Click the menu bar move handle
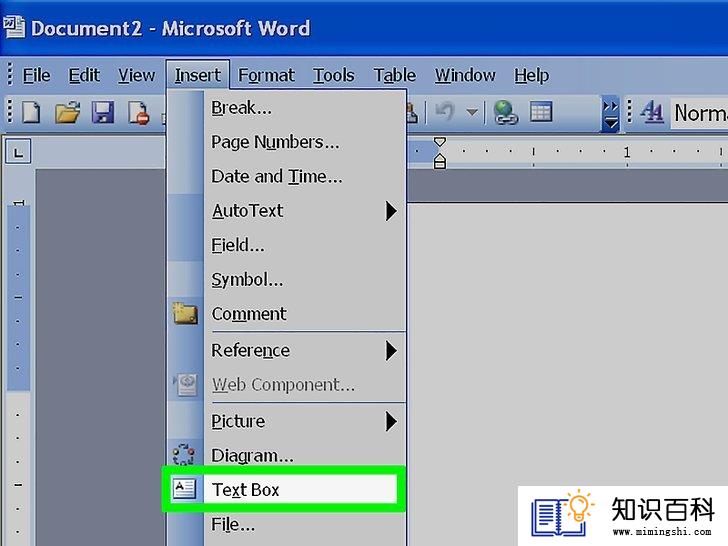Screen dimensions: 728x546 click(10, 75)
